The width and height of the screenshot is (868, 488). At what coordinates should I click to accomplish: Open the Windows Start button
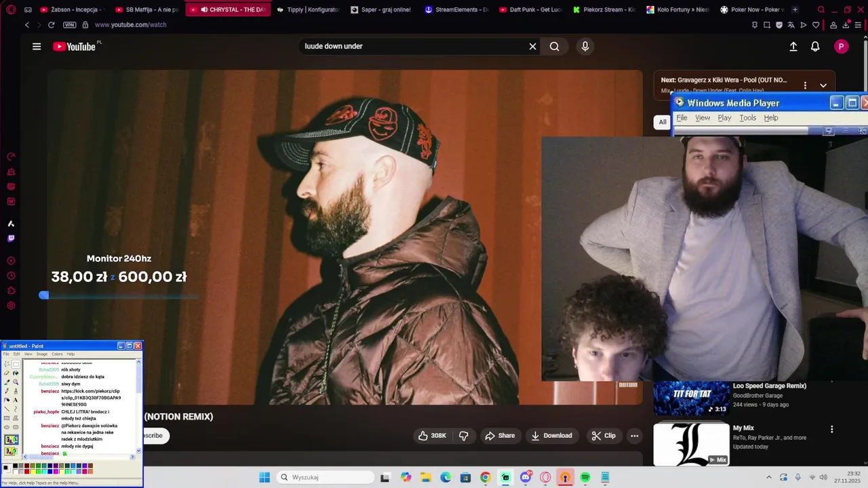point(264,477)
